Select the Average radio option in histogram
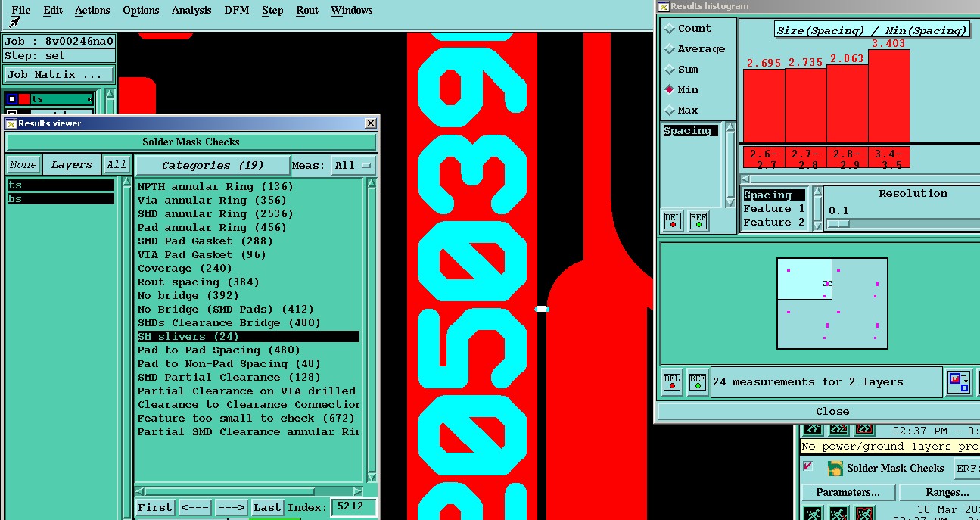The height and width of the screenshot is (520, 980). (x=695, y=49)
